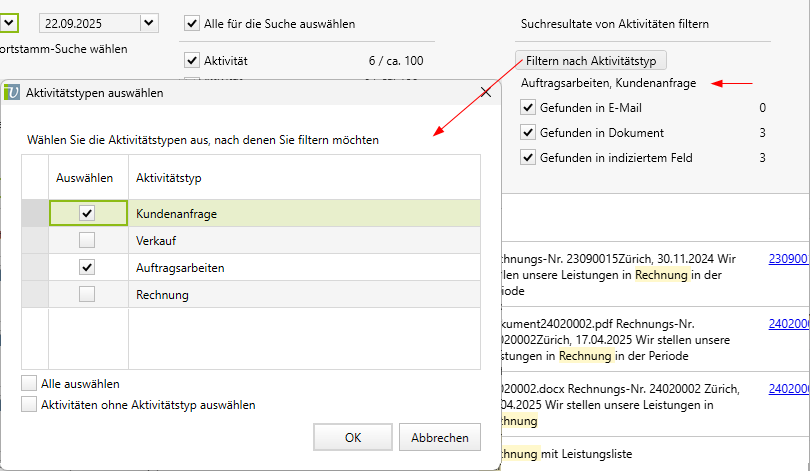Close the Aktivitätstypen auswählen dialog
The image size is (810, 471).
[486, 93]
